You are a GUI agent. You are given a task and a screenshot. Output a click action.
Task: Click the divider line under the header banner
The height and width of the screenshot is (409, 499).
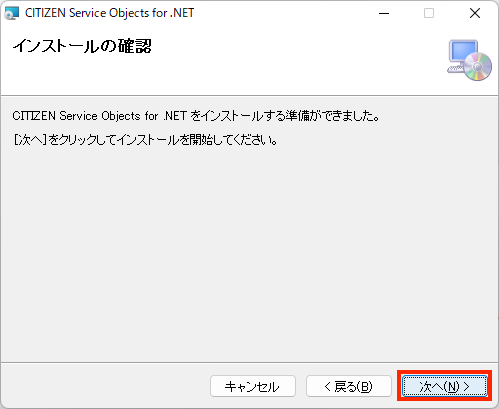tap(249, 96)
